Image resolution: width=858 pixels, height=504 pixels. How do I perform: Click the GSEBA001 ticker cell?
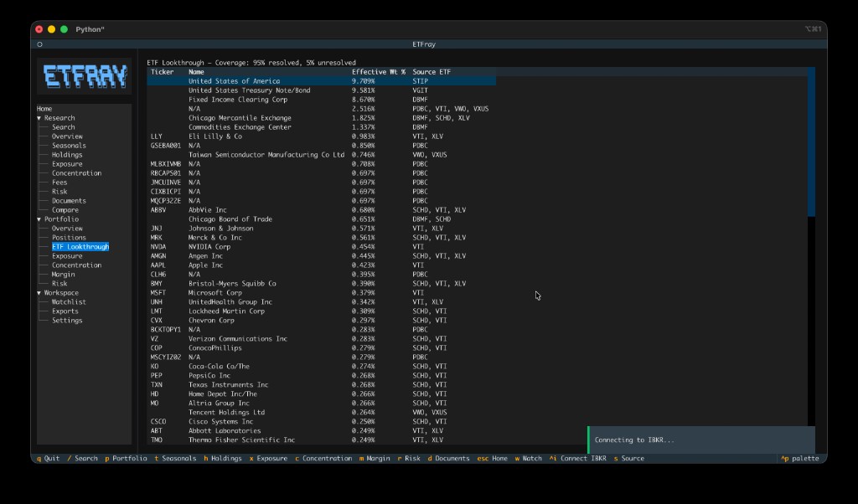point(166,146)
